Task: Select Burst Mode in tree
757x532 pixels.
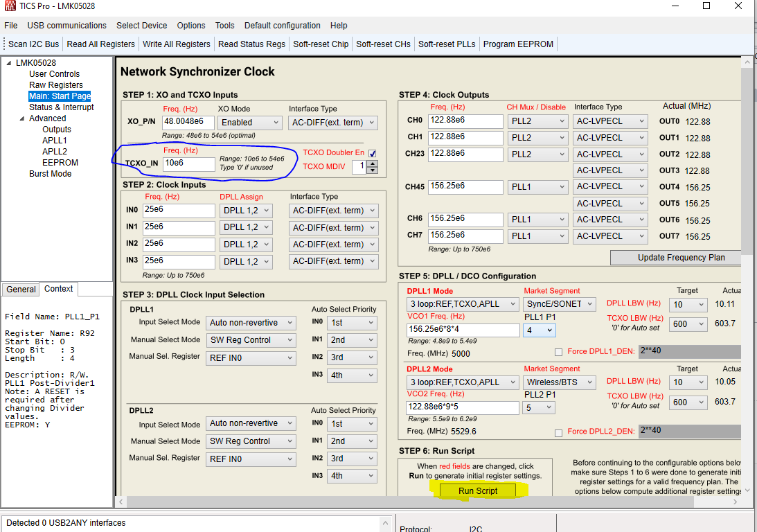Action: pos(50,174)
